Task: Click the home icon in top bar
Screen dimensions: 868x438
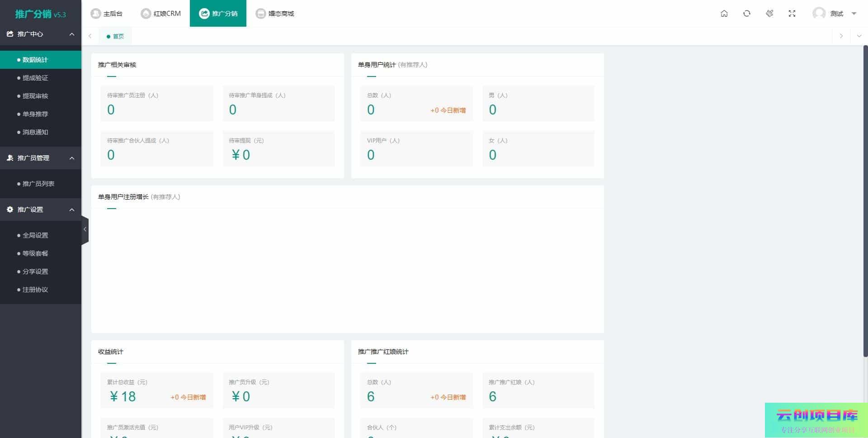Action: pos(724,14)
